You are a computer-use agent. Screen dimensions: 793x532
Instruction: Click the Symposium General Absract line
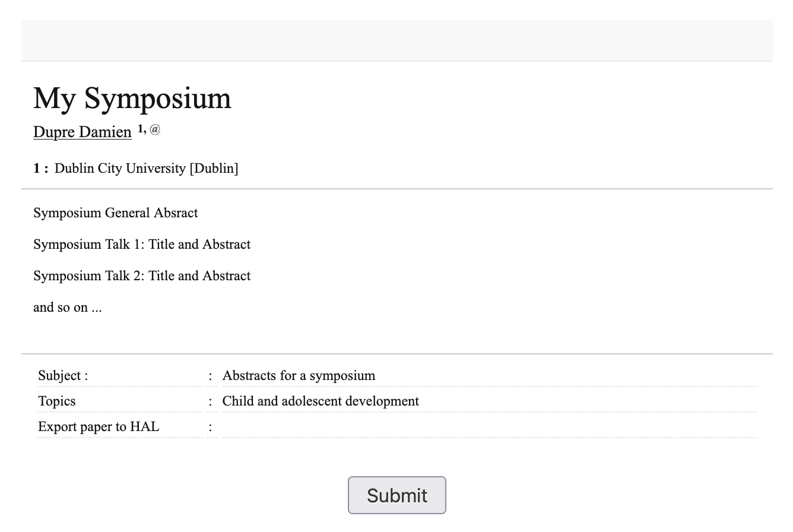(116, 213)
